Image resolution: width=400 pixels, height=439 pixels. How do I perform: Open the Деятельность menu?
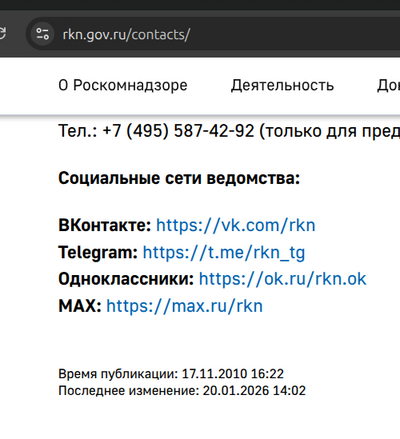(x=282, y=85)
